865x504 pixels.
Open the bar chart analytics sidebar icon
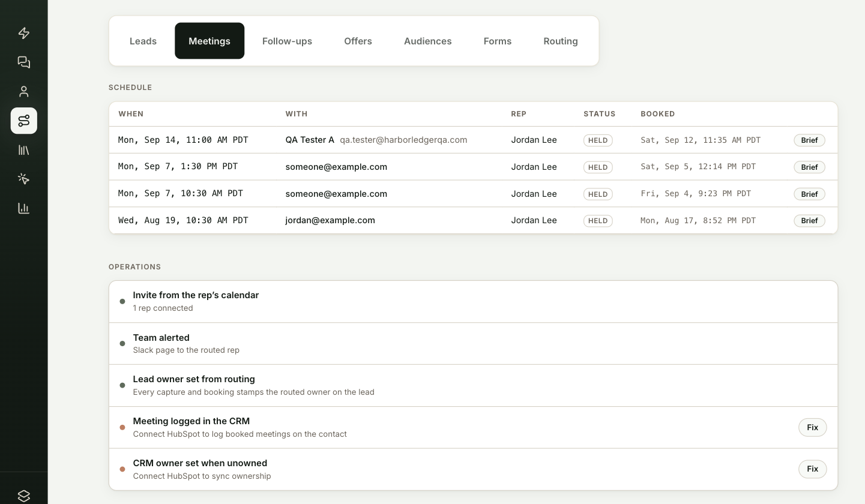(x=24, y=208)
